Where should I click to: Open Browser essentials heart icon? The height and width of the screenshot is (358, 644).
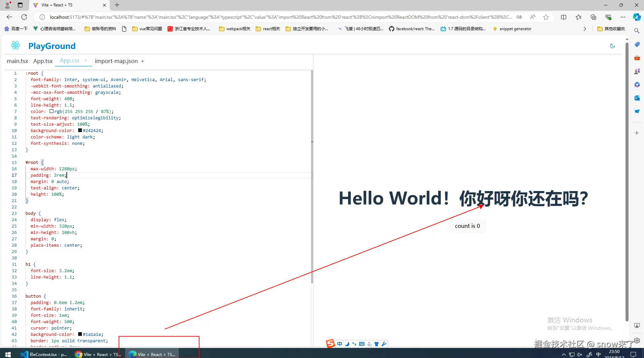(608, 17)
